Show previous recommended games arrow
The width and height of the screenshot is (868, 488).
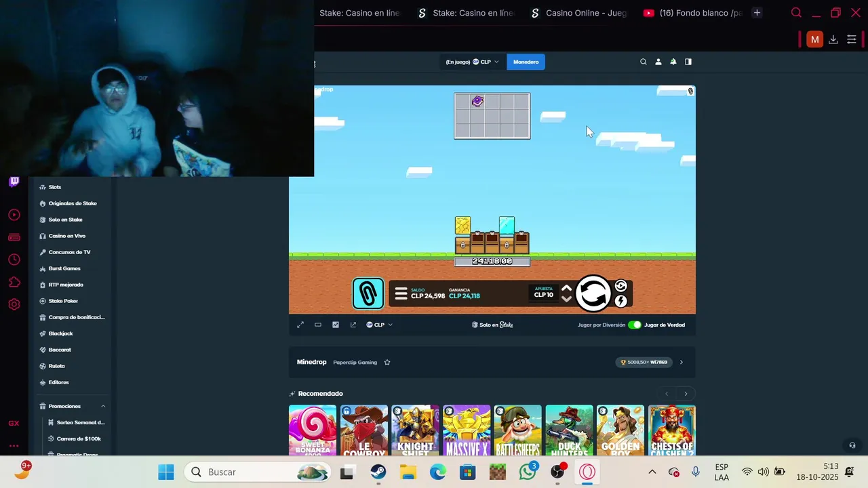[667, 394]
